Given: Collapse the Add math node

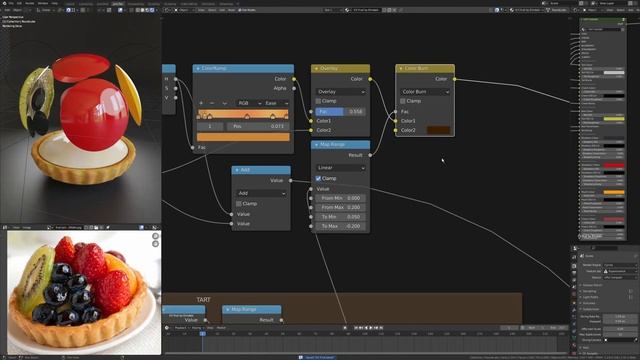Looking at the screenshot, I should (237, 170).
